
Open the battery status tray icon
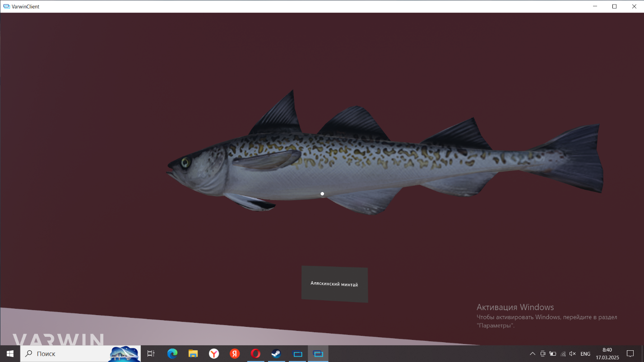[553, 354]
